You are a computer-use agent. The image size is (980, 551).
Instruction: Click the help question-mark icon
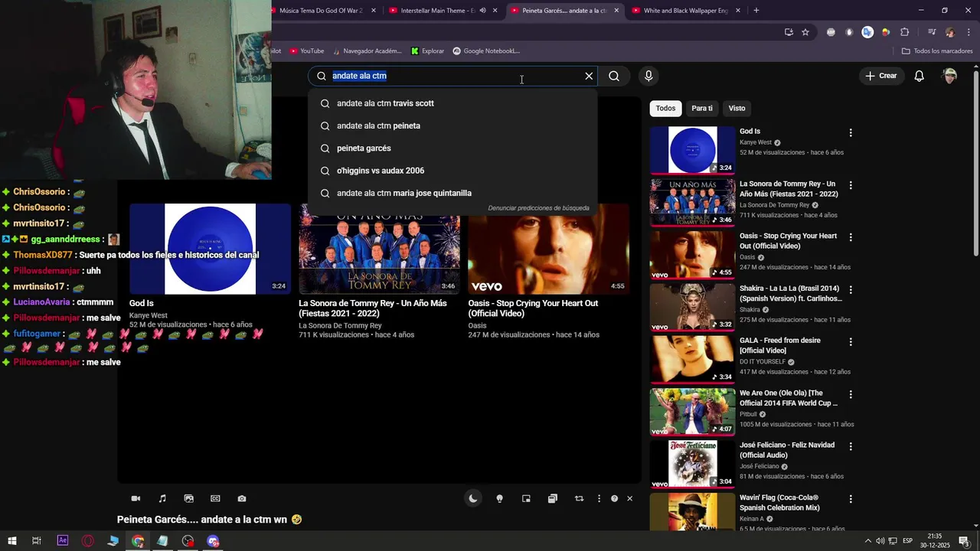coord(614,499)
